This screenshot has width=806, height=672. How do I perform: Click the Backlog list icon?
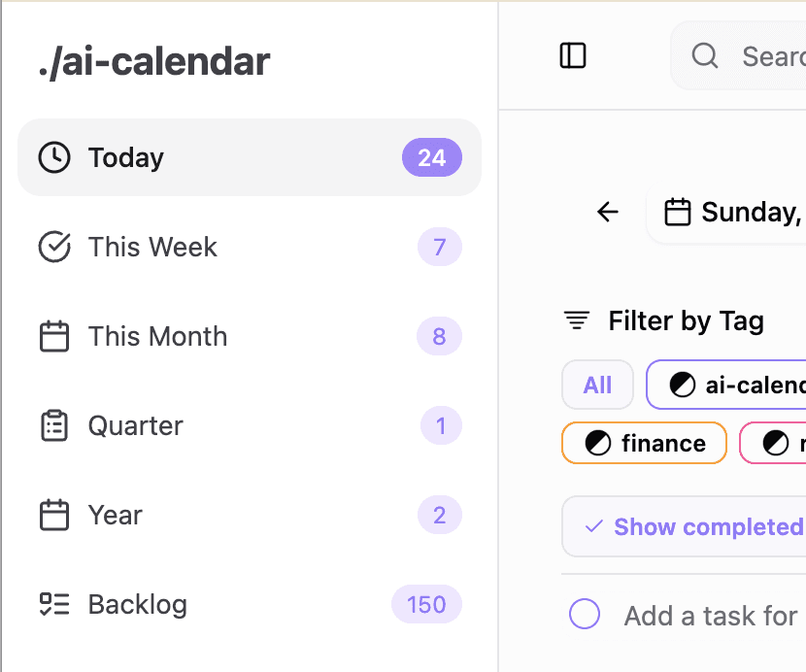coord(54,605)
